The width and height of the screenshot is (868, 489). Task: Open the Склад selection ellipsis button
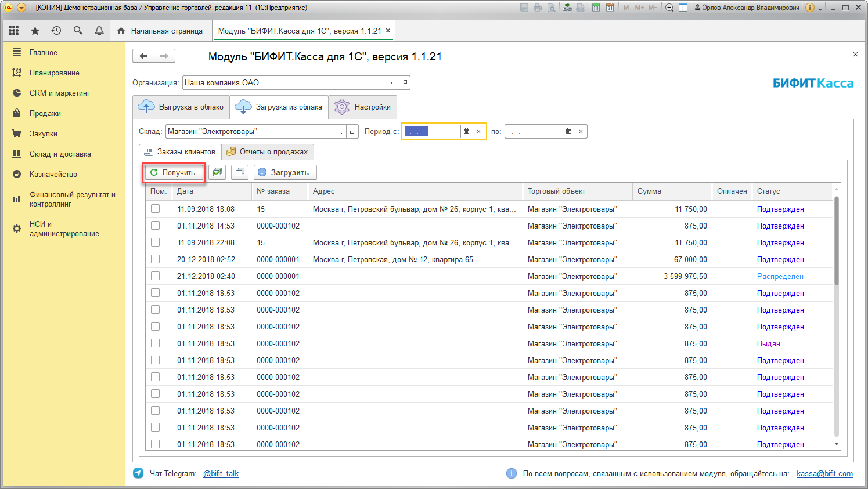tap(340, 132)
